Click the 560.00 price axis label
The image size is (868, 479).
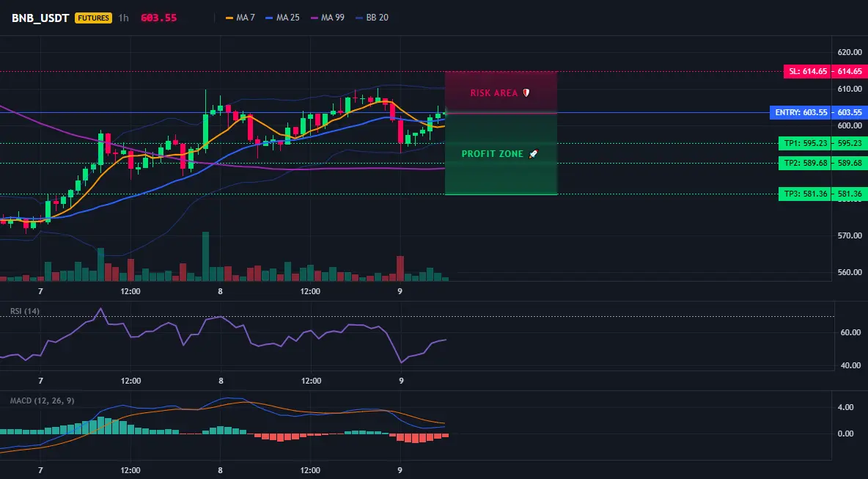pos(850,272)
